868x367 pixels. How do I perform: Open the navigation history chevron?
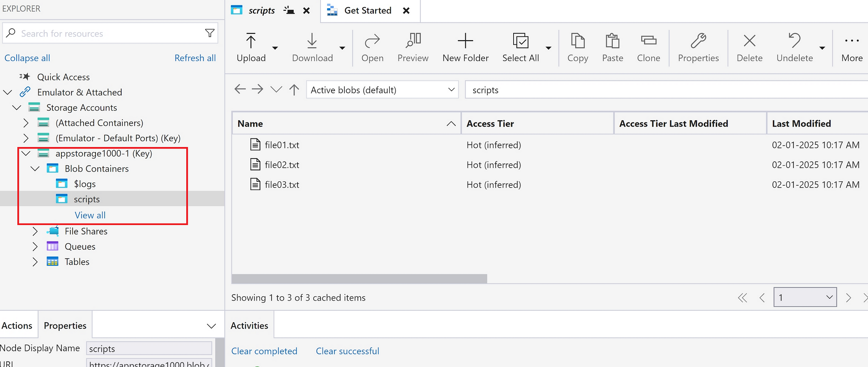276,89
